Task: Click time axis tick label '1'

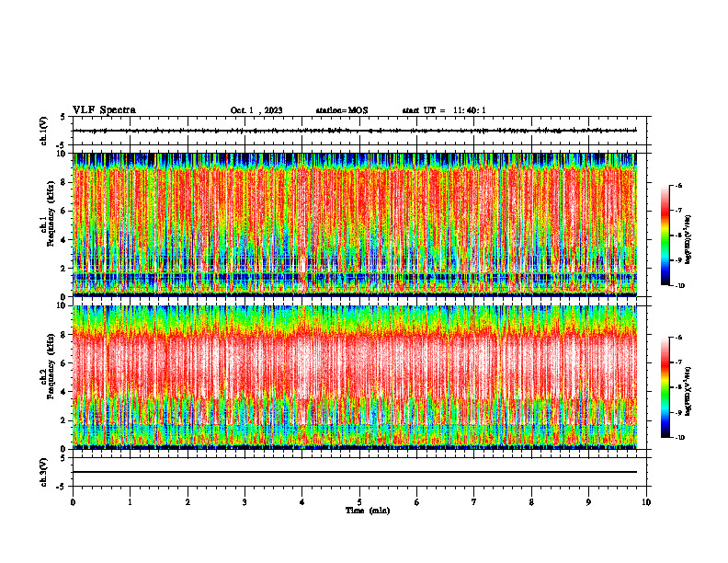Action: (x=130, y=502)
